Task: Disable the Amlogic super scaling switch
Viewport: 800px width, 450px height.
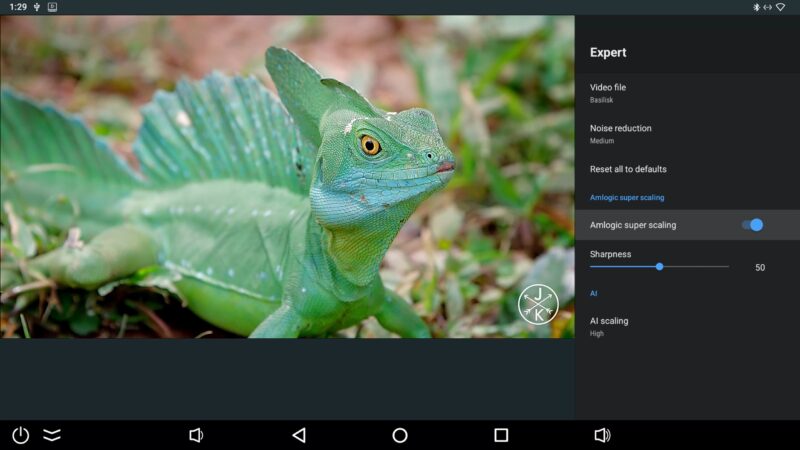Action: (x=753, y=225)
